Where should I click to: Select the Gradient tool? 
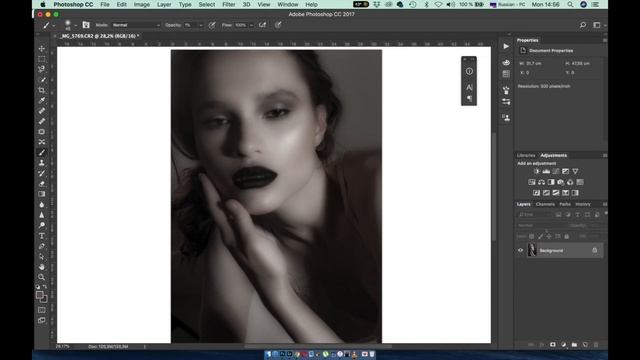coord(42,194)
